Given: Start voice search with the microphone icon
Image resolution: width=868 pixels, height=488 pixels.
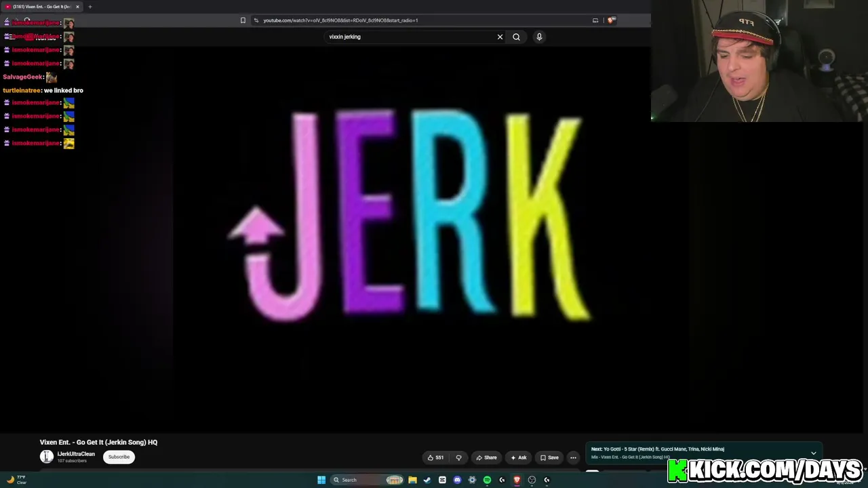Looking at the screenshot, I should click(x=539, y=37).
